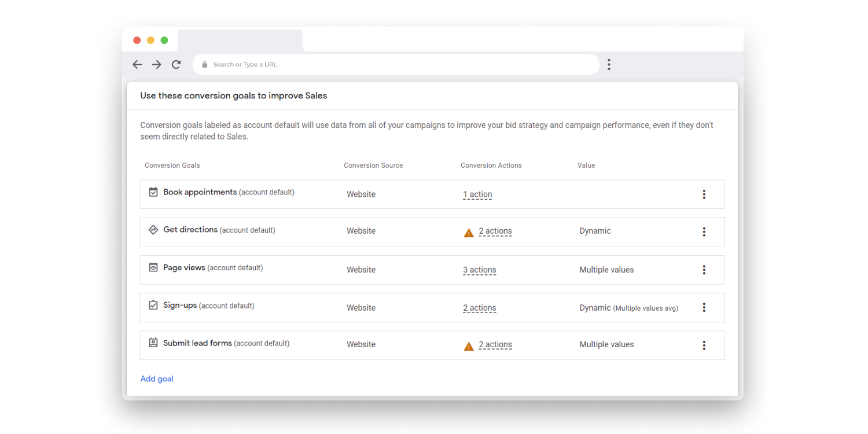Click the heading about conversion goals to improve Sales
The width and height of the screenshot is (868, 434).
pyautogui.click(x=234, y=96)
